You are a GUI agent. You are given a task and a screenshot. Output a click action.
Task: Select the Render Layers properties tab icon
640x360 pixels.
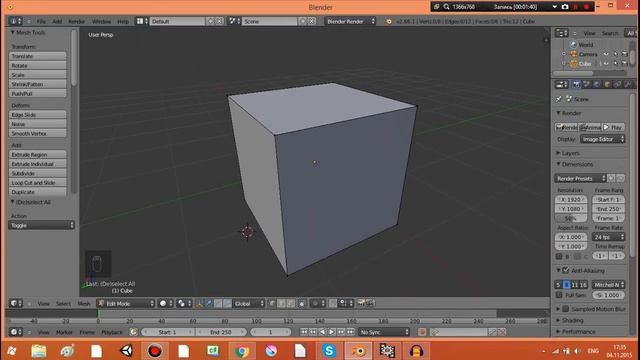click(x=587, y=84)
